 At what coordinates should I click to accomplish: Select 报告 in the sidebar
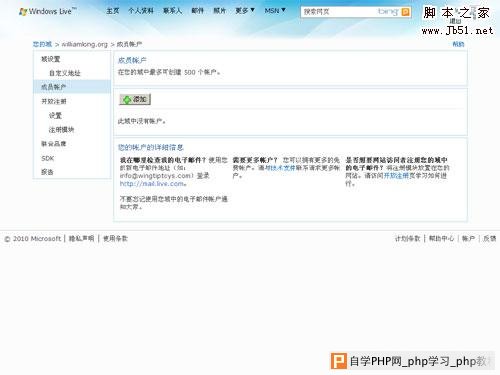(x=47, y=172)
